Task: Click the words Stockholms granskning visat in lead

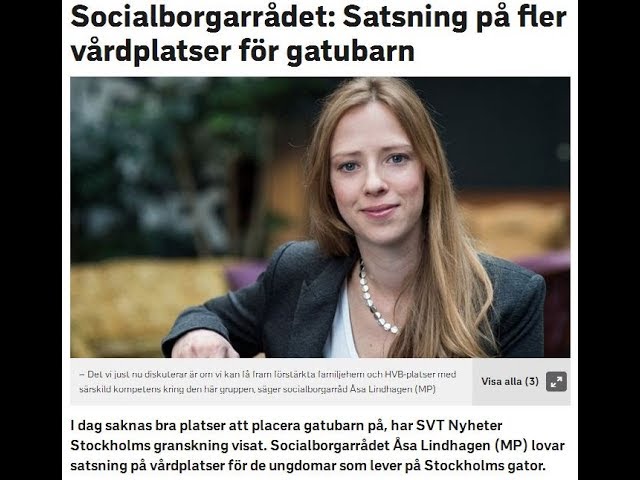Action: [169, 445]
